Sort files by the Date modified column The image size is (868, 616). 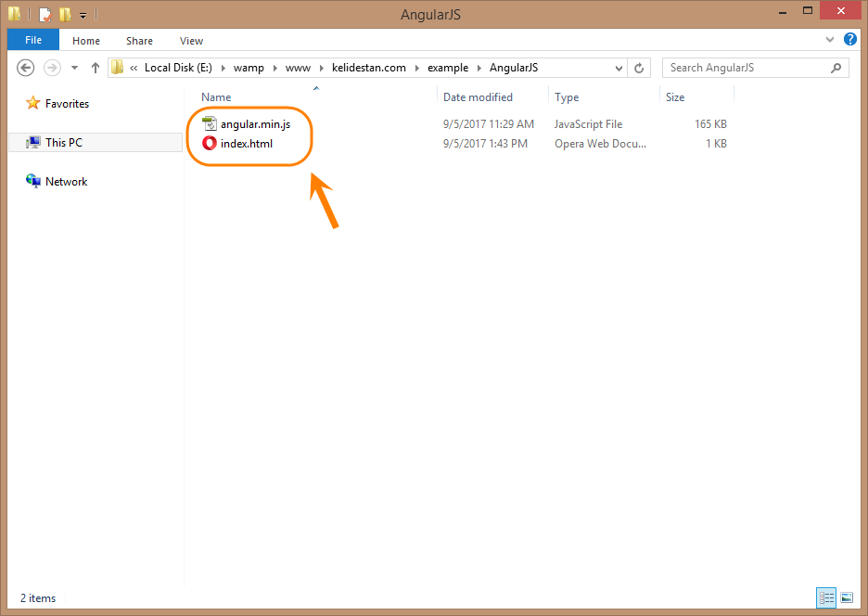(478, 96)
